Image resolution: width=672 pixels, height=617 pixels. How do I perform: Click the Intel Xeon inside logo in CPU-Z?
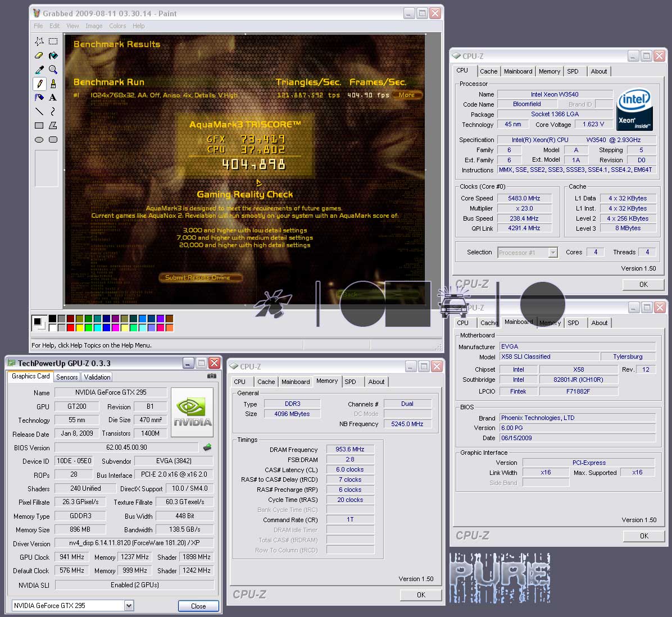[x=635, y=110]
